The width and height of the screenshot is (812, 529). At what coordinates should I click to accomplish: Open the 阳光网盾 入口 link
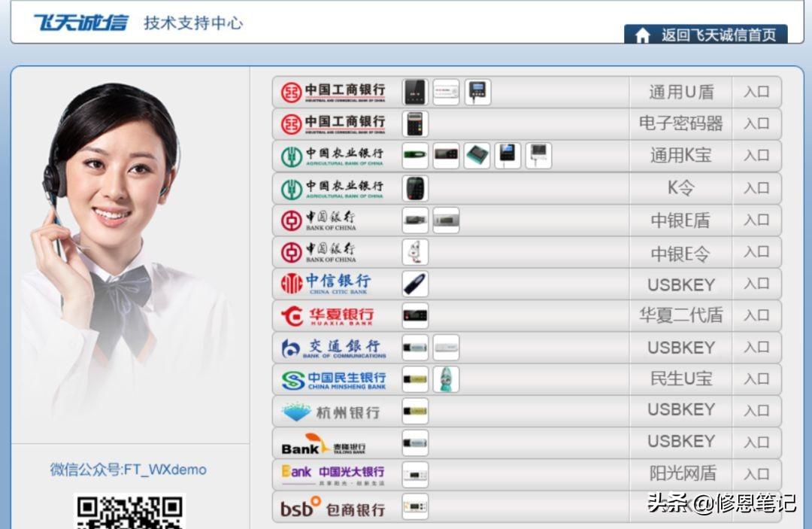[757, 473]
